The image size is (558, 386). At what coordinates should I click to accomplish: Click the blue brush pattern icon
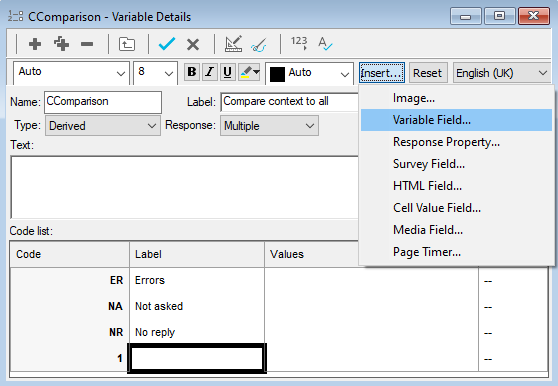pyautogui.click(x=259, y=45)
